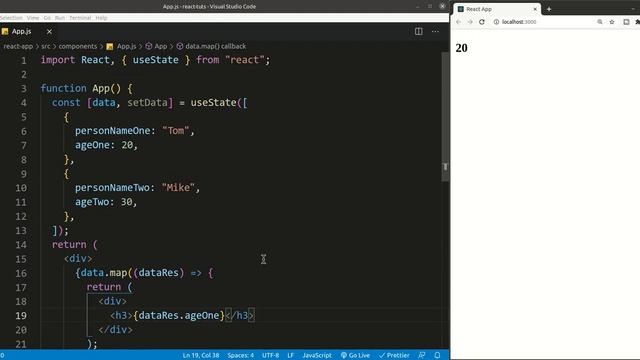
Task: Click personNameTwo property name
Action: [112, 188]
